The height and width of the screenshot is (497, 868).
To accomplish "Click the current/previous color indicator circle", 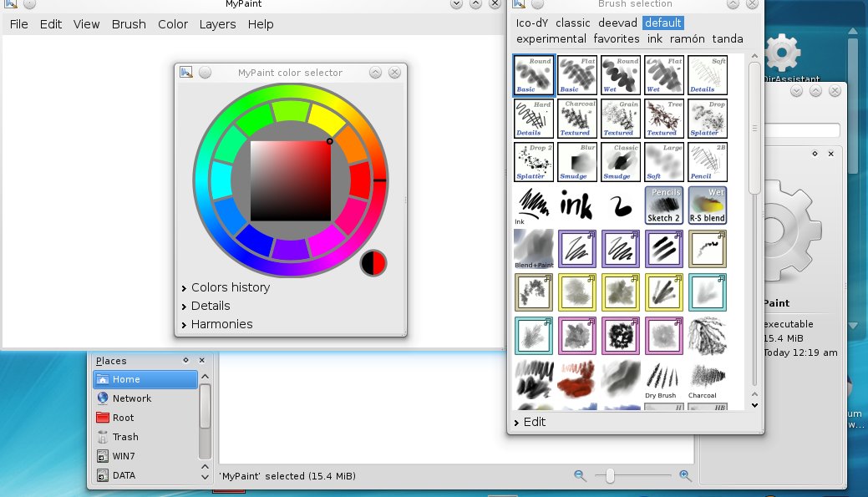I will [373, 263].
